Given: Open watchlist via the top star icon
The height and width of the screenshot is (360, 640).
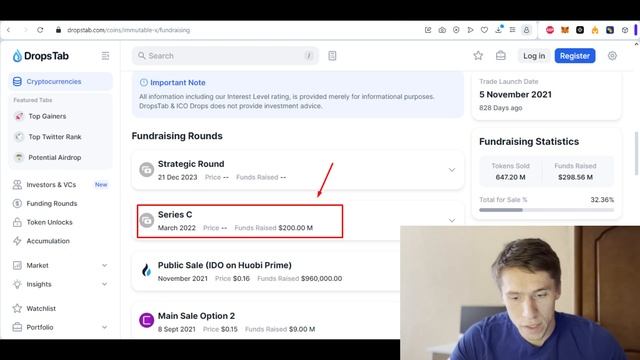Looking at the screenshot, I should click(478, 56).
